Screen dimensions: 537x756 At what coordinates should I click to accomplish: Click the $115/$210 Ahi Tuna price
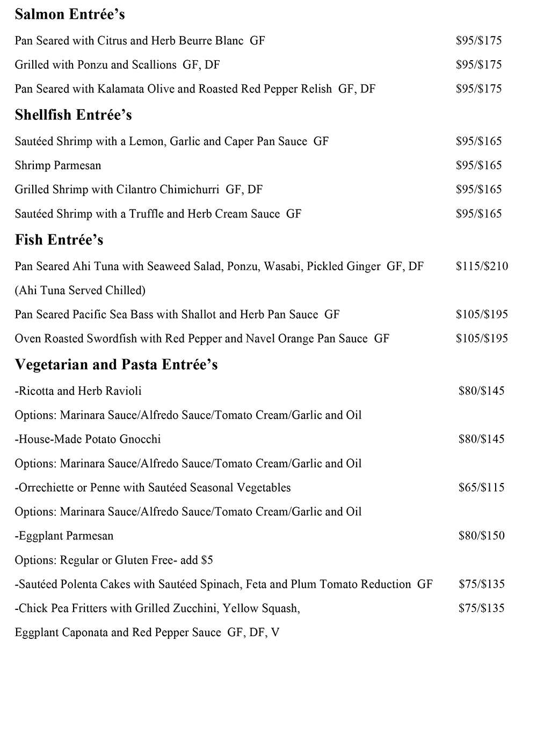[x=482, y=267]
